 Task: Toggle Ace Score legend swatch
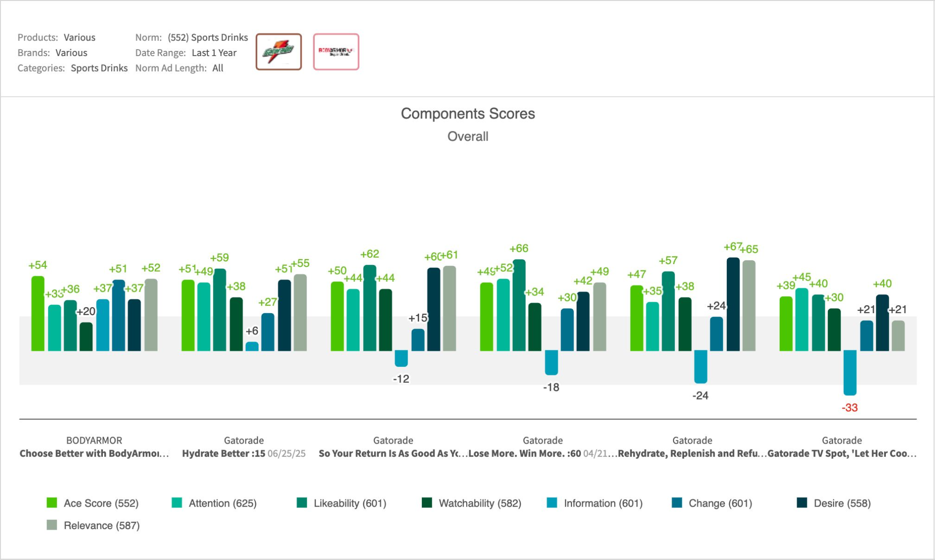52,503
